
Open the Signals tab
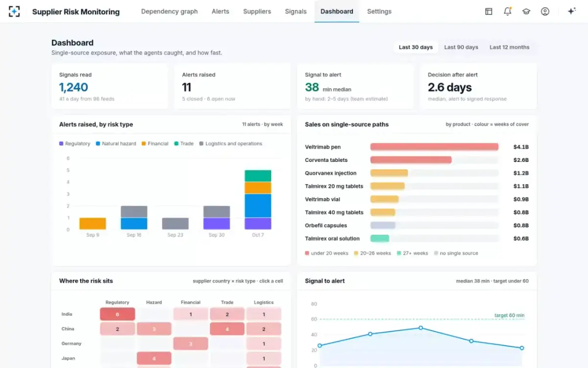point(296,11)
